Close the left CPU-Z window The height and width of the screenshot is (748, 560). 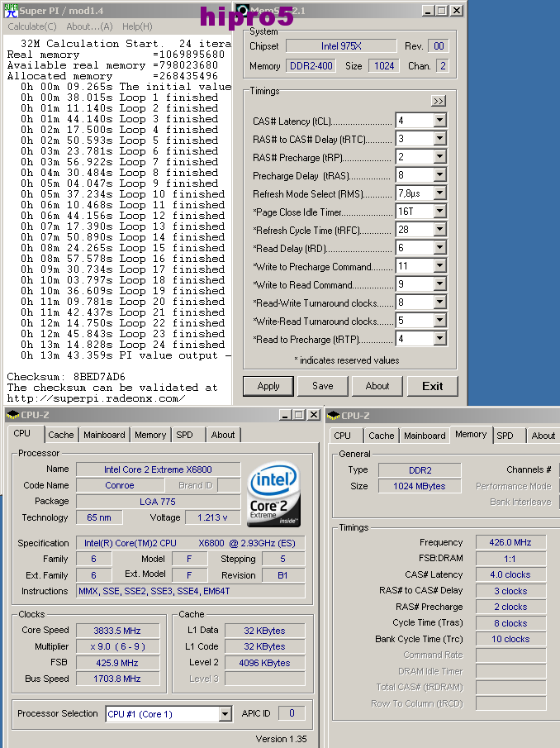(x=314, y=415)
